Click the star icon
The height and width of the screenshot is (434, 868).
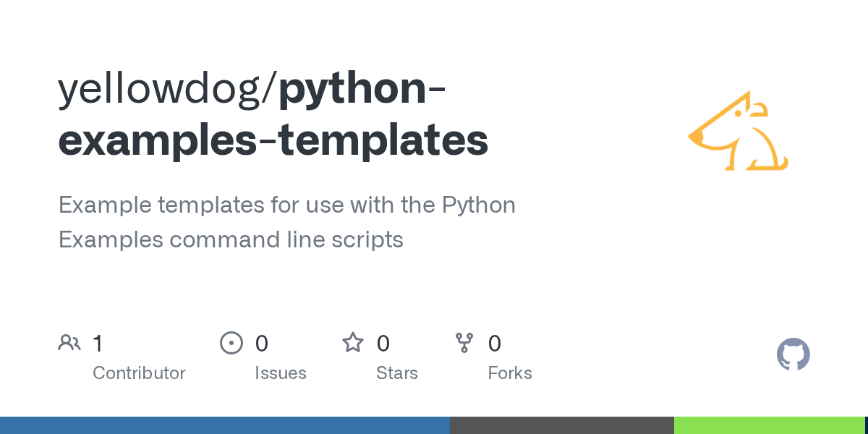352,343
